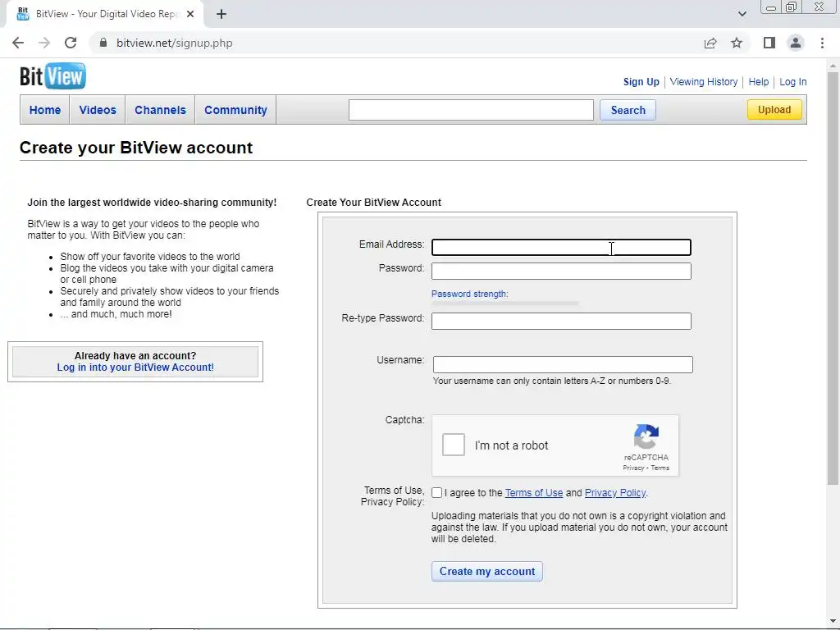Follow the Sign Up link
This screenshot has width=840, height=630.
641,81
